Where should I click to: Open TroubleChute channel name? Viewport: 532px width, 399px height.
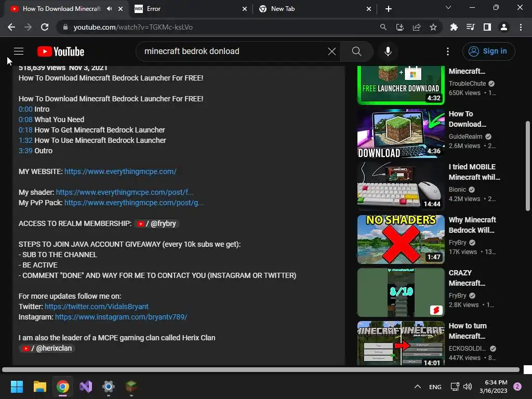point(467,84)
